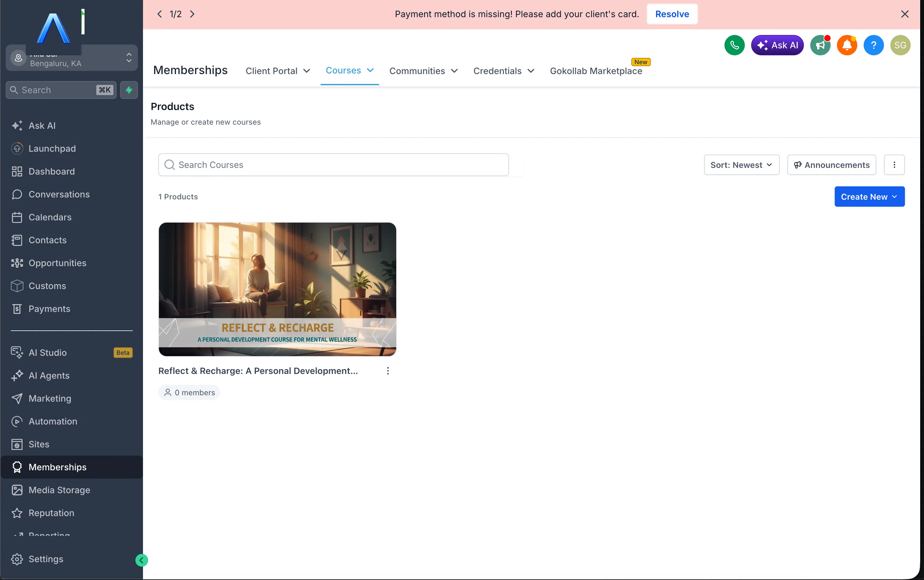Viewport: 924px width, 580px height.
Task: Click the green lightning quick actions icon
Action: point(129,90)
